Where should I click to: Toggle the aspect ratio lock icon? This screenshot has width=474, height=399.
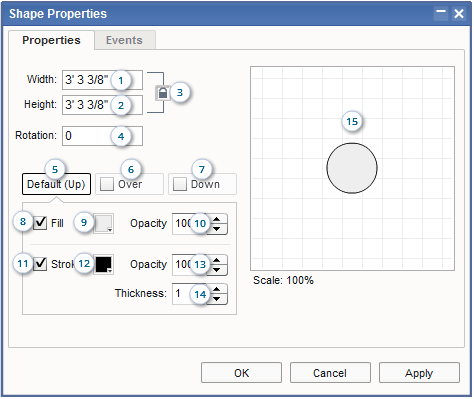click(163, 93)
